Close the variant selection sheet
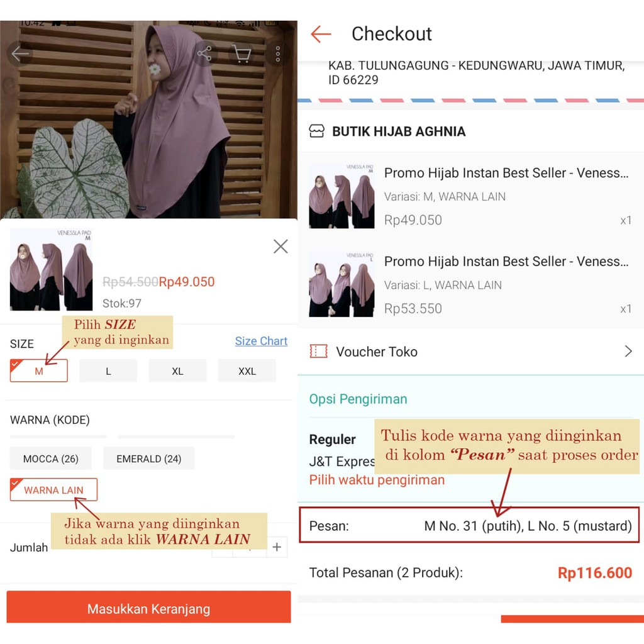 click(x=280, y=246)
